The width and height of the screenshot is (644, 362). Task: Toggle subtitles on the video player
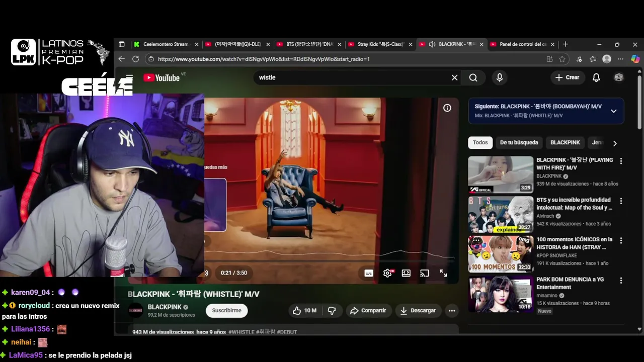click(x=369, y=273)
